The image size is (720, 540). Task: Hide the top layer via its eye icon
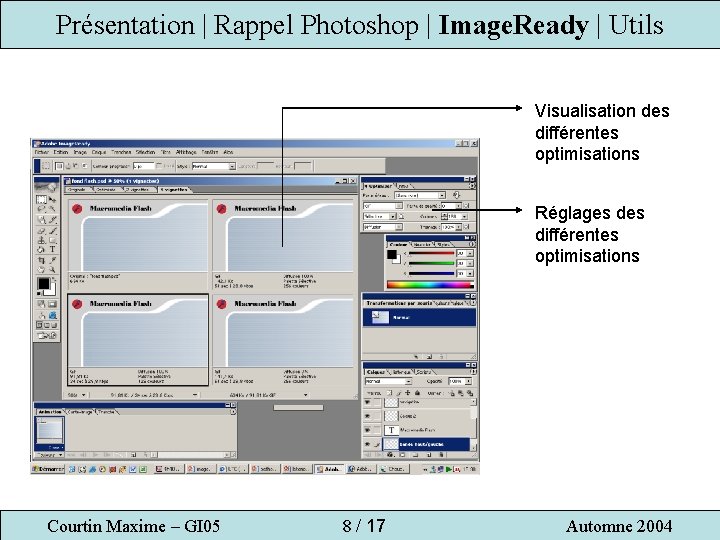[x=367, y=402]
